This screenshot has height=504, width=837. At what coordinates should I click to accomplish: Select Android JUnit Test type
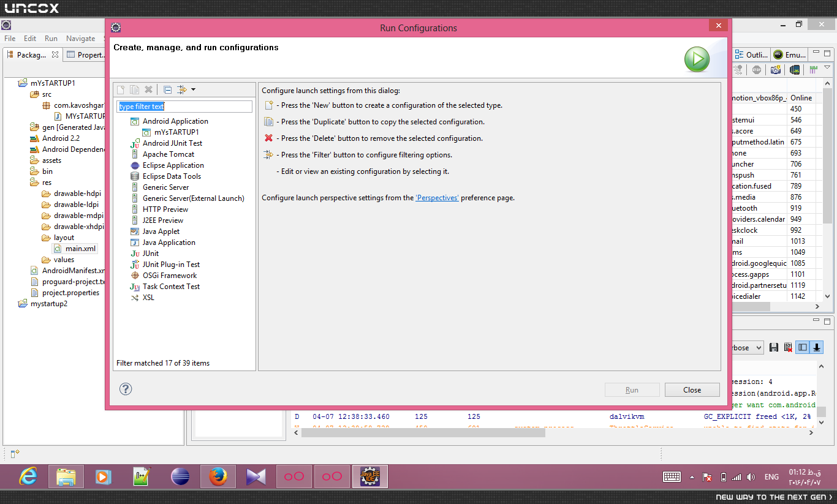coord(172,143)
